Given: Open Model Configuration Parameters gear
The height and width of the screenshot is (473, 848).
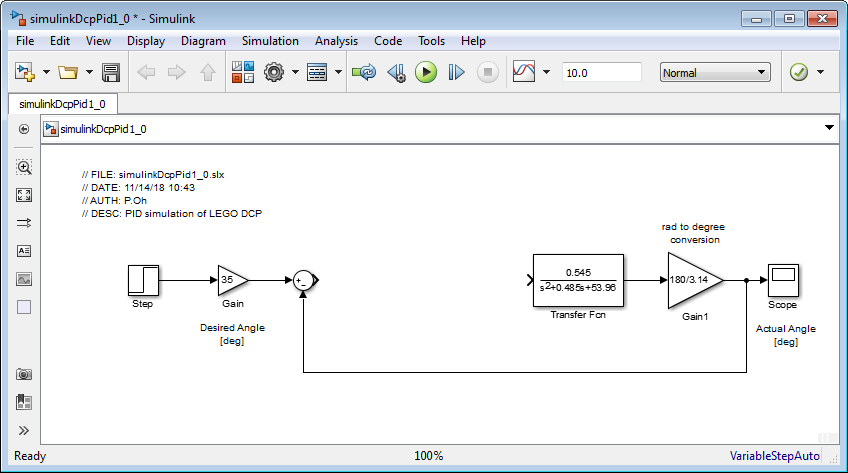Looking at the screenshot, I should point(274,72).
